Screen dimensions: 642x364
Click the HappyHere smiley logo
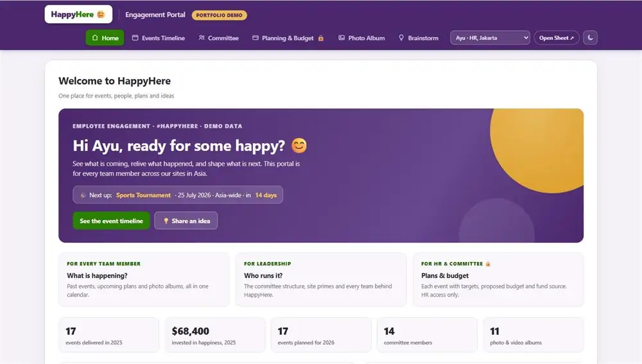tap(101, 14)
